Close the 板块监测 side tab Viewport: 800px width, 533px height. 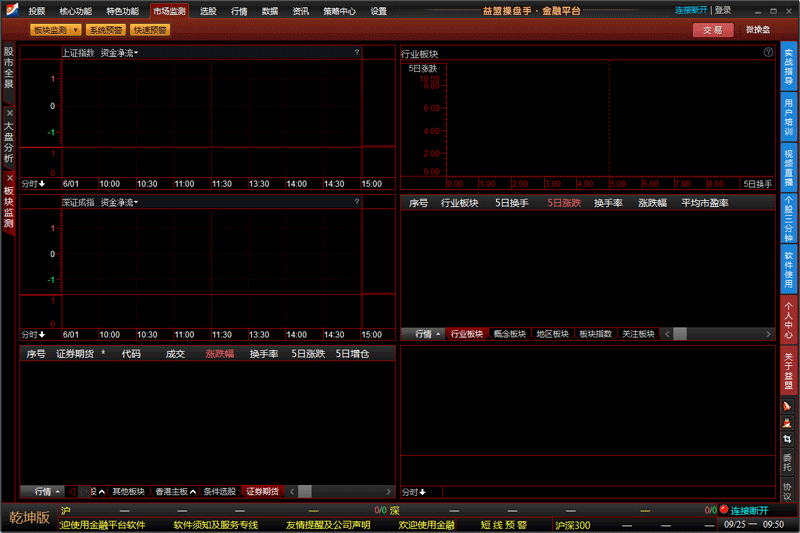[x=9, y=178]
